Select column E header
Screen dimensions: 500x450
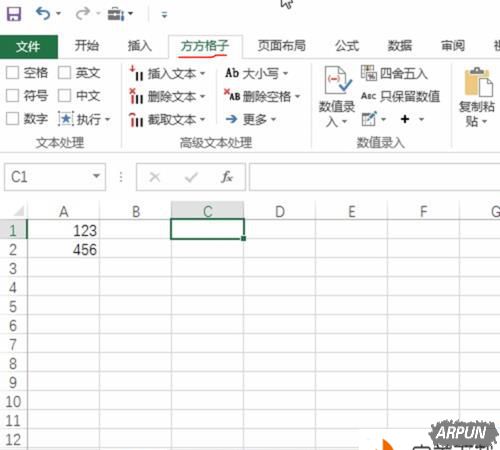352,211
